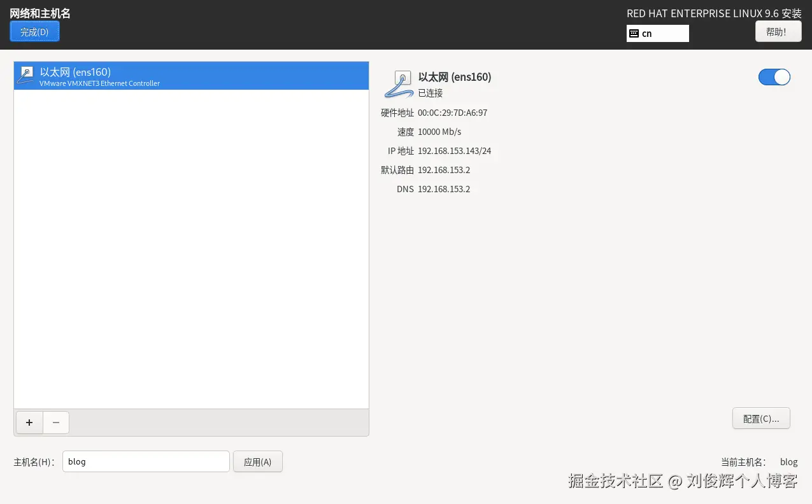Click the DNS 192.168.153.2 value
The width and height of the screenshot is (812, 504).
point(444,189)
